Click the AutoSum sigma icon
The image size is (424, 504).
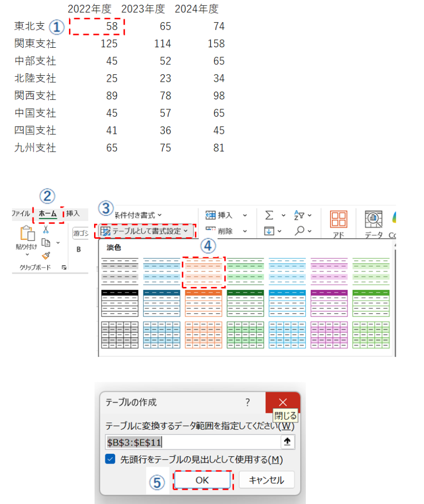tap(269, 216)
